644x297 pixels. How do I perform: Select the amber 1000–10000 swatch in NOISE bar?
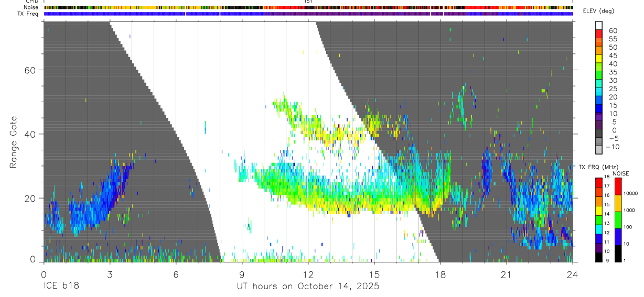click(x=618, y=203)
